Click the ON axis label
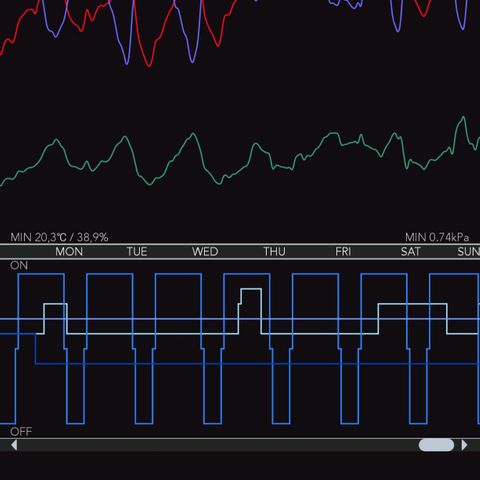This screenshot has width=480, height=480. [x=19, y=265]
